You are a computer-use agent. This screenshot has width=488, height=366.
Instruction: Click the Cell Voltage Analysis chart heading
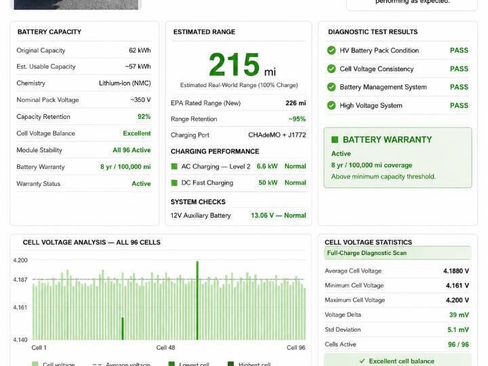pyautogui.click(x=91, y=242)
